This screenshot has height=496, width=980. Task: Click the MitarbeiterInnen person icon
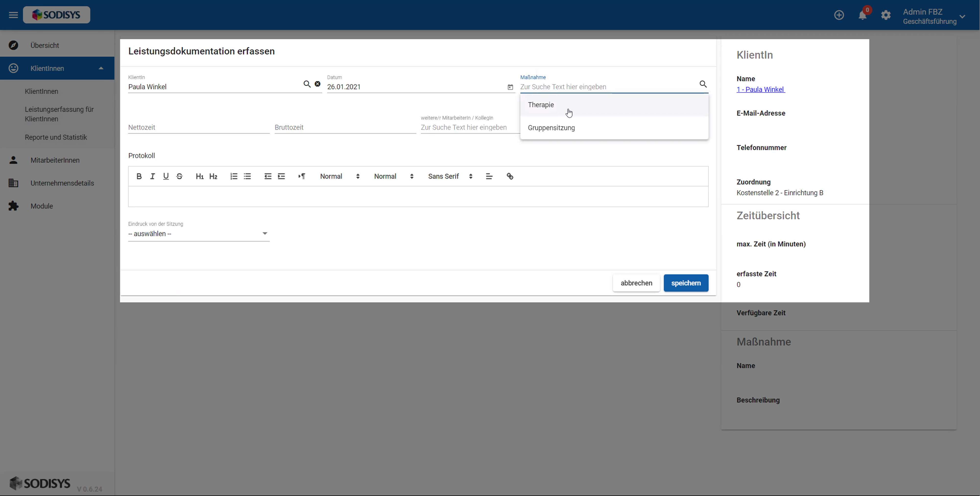(x=13, y=160)
